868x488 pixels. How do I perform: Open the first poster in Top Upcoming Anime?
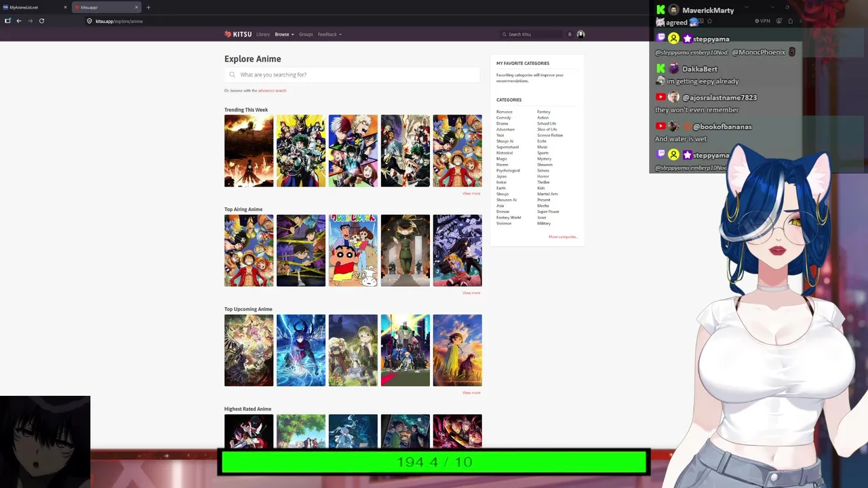pyautogui.click(x=249, y=350)
